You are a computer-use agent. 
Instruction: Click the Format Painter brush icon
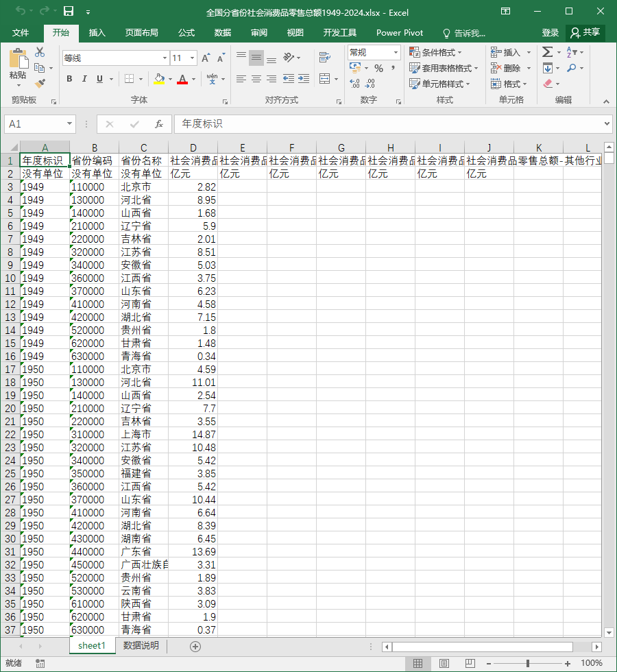[40, 83]
